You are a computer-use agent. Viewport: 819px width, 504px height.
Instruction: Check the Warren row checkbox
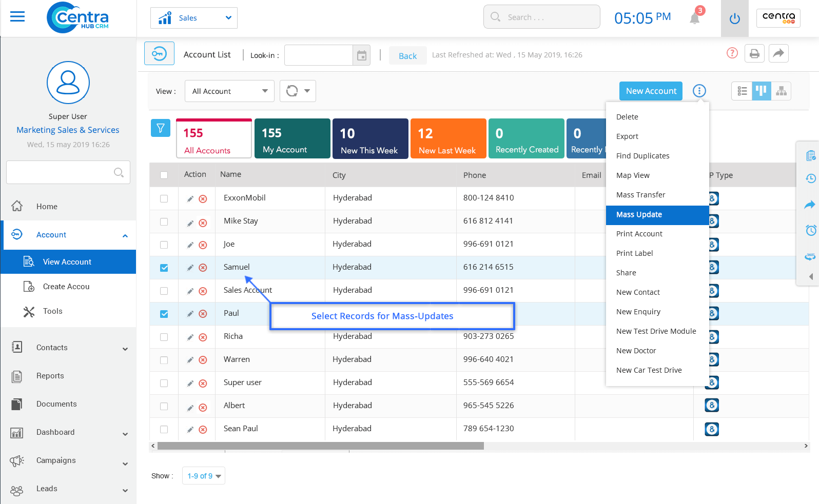pos(164,360)
